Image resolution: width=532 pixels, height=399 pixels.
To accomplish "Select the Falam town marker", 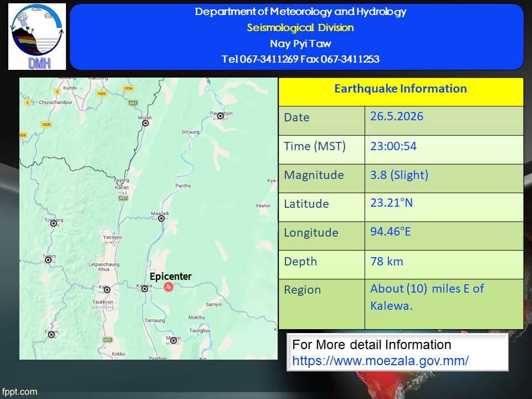I will [x=51, y=335].
